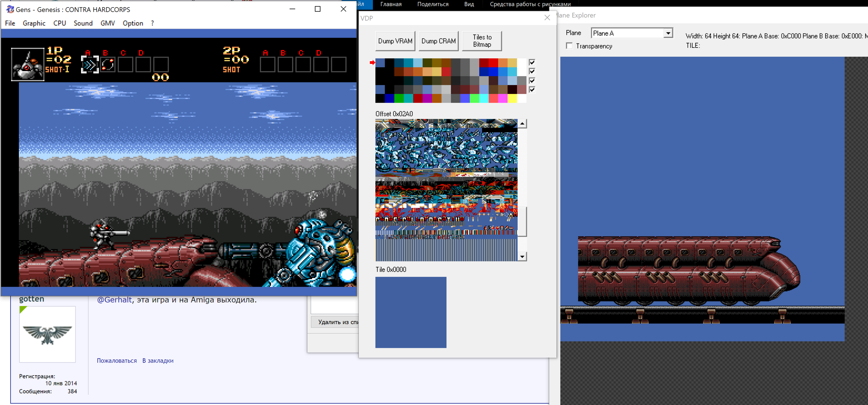Click the Dump VRAM button
Screen dimensions: 868x405
click(x=395, y=41)
